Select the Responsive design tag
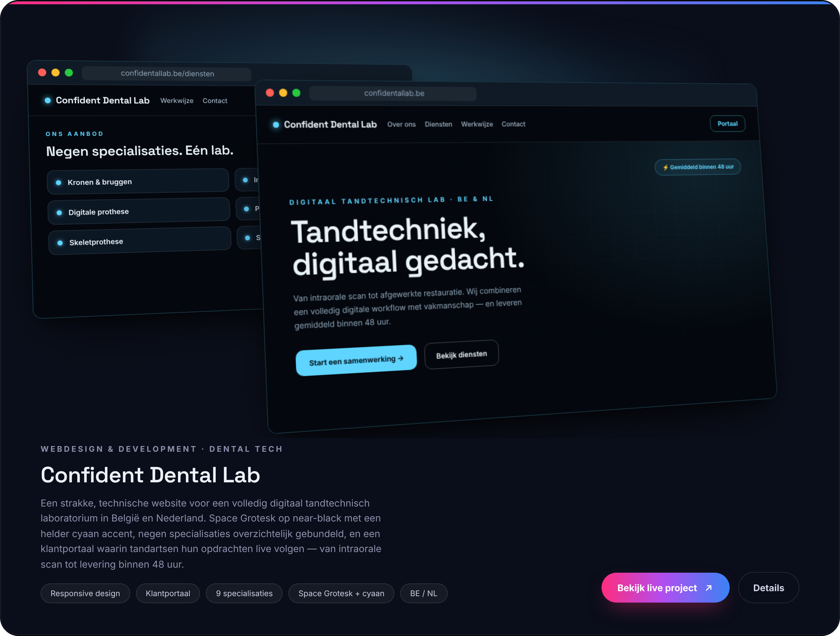 pos(85,593)
